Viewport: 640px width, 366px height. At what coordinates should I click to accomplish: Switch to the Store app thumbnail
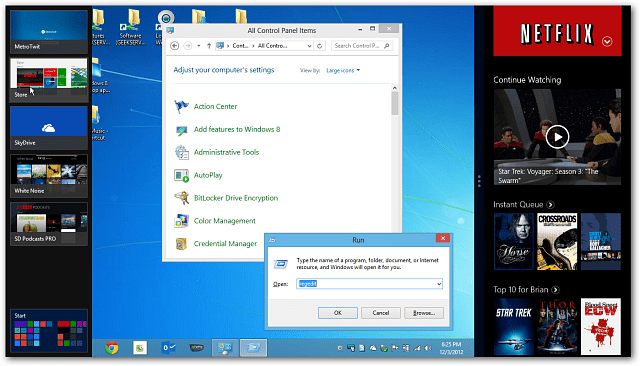pos(49,80)
